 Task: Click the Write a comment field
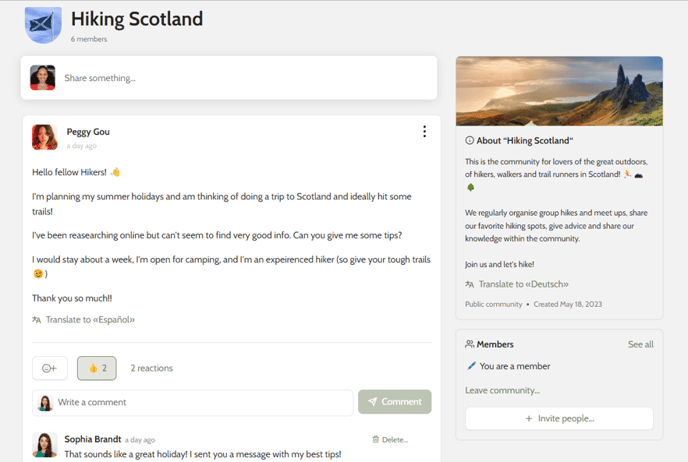[x=193, y=402]
